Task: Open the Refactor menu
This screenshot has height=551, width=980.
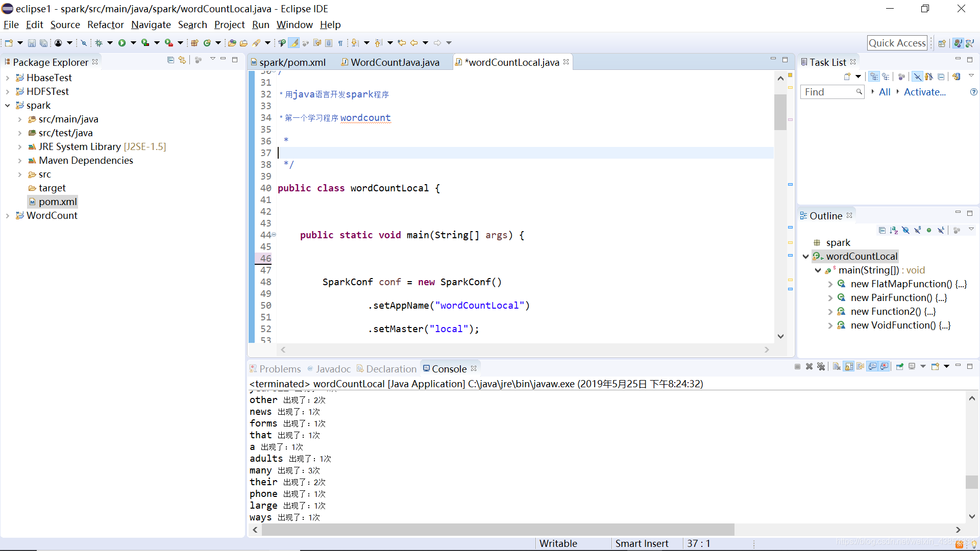Action: (105, 24)
